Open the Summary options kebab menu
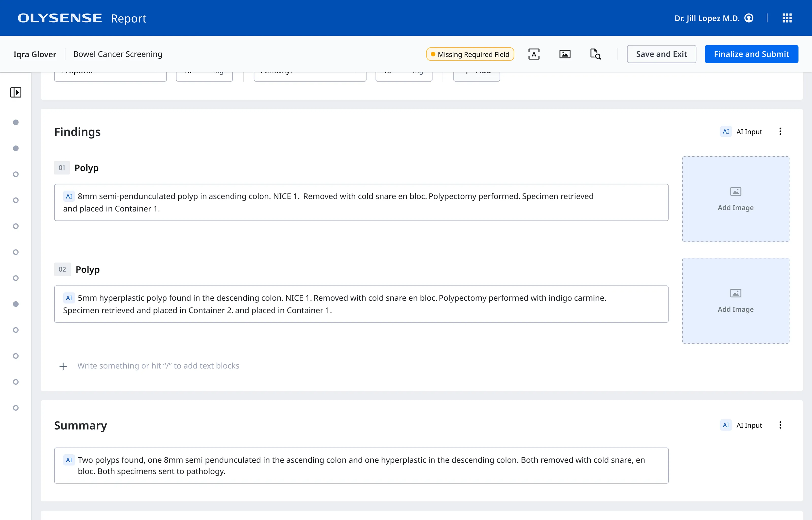The image size is (812, 520). 780,425
